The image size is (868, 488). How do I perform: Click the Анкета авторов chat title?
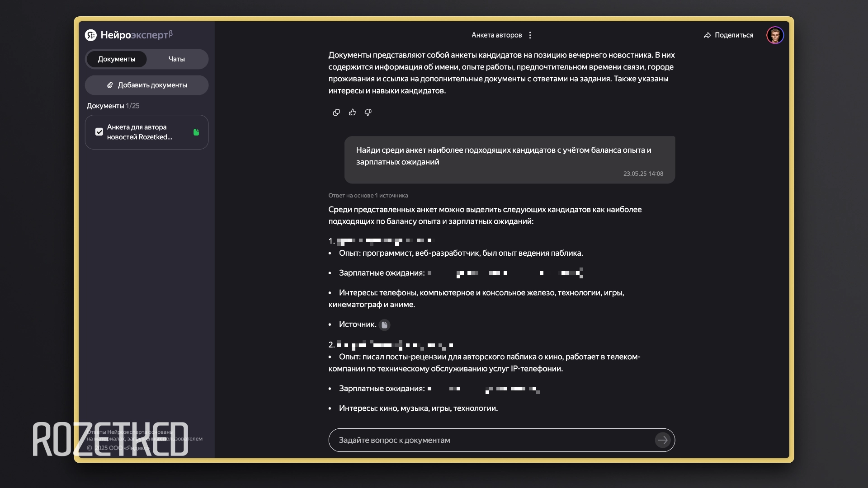pyautogui.click(x=496, y=35)
